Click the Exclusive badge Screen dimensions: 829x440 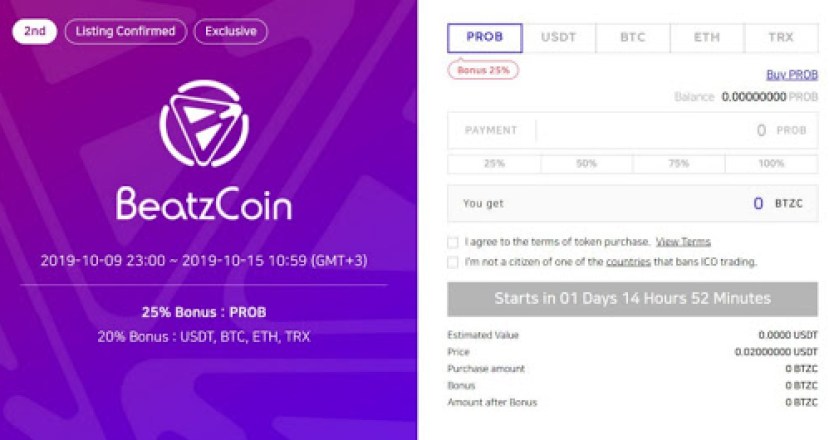[x=231, y=31]
